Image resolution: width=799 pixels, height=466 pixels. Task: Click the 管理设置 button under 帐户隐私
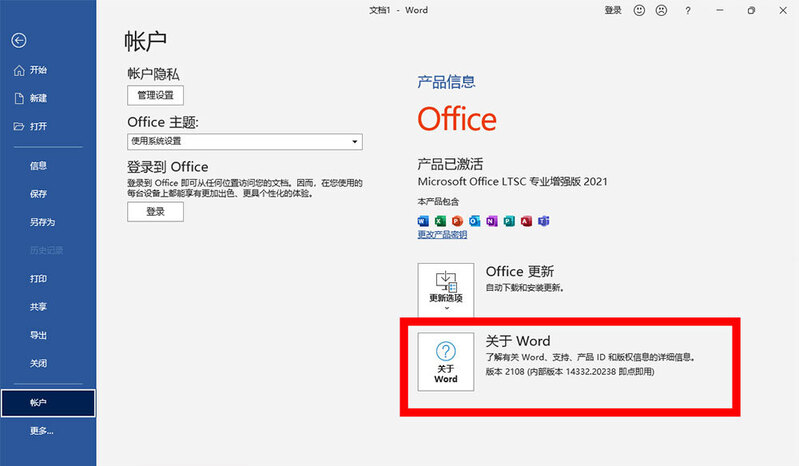click(x=156, y=95)
